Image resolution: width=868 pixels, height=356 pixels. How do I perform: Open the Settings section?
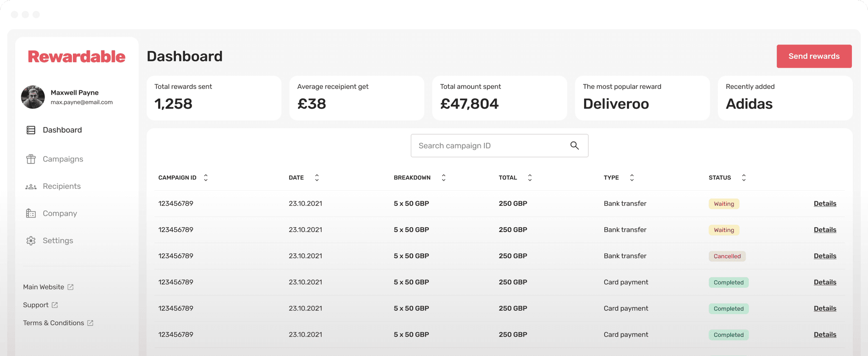58,240
